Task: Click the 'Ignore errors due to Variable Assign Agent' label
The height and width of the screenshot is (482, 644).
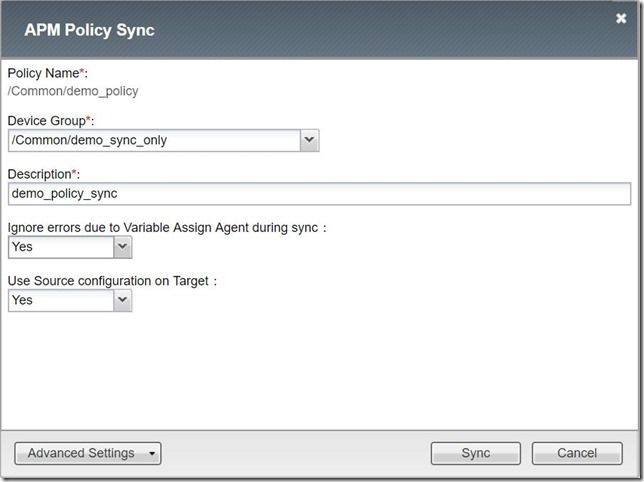Action: pyautogui.click(x=167, y=227)
